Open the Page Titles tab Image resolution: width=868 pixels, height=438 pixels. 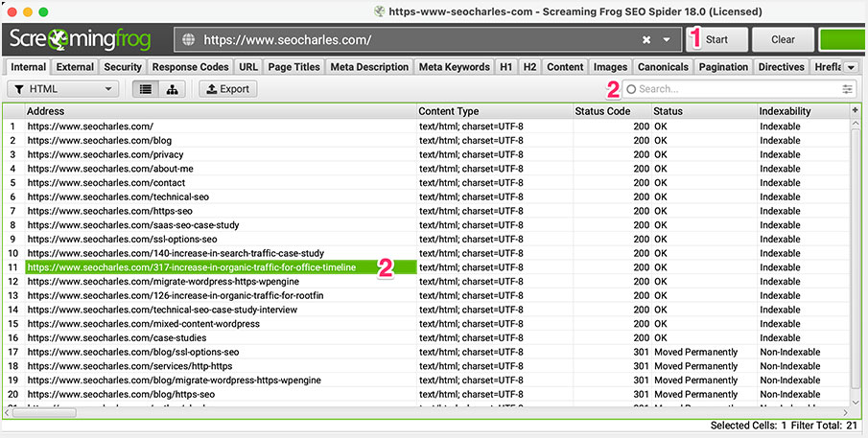[293, 67]
